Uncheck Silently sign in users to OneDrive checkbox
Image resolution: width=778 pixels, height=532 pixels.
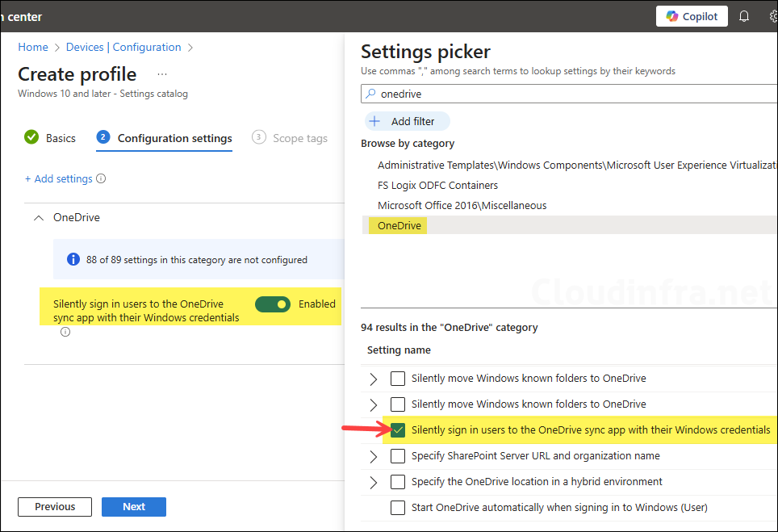398,430
